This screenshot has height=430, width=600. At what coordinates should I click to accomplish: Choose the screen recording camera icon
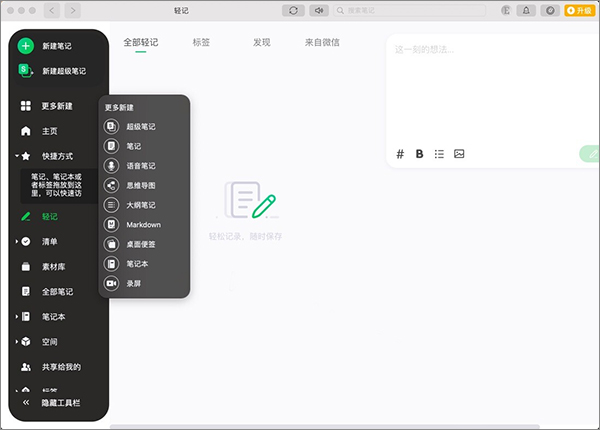pos(111,283)
